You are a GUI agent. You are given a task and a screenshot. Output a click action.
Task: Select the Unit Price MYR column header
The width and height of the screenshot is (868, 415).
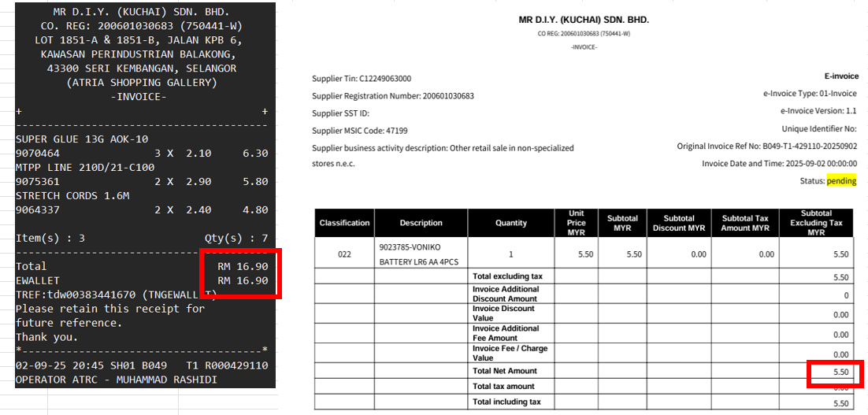click(577, 223)
